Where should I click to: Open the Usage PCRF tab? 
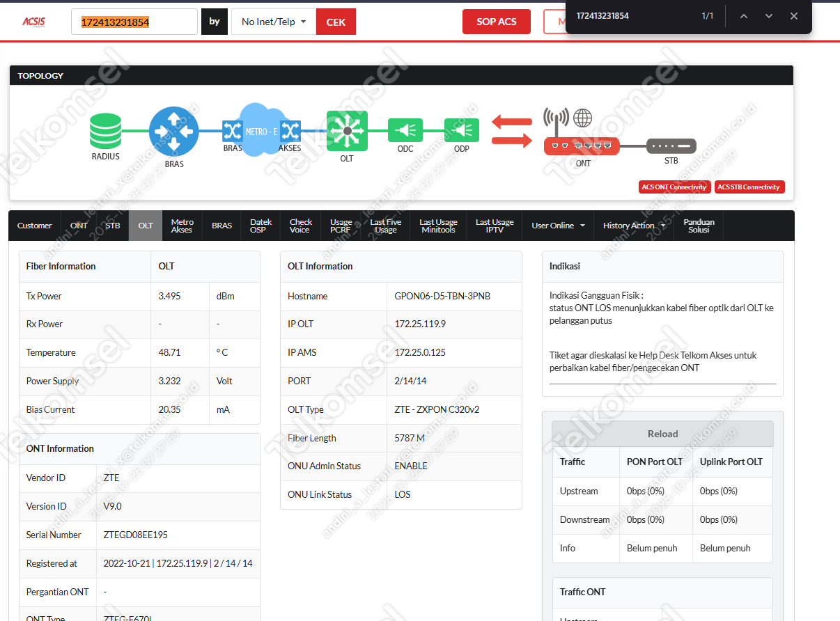point(341,226)
